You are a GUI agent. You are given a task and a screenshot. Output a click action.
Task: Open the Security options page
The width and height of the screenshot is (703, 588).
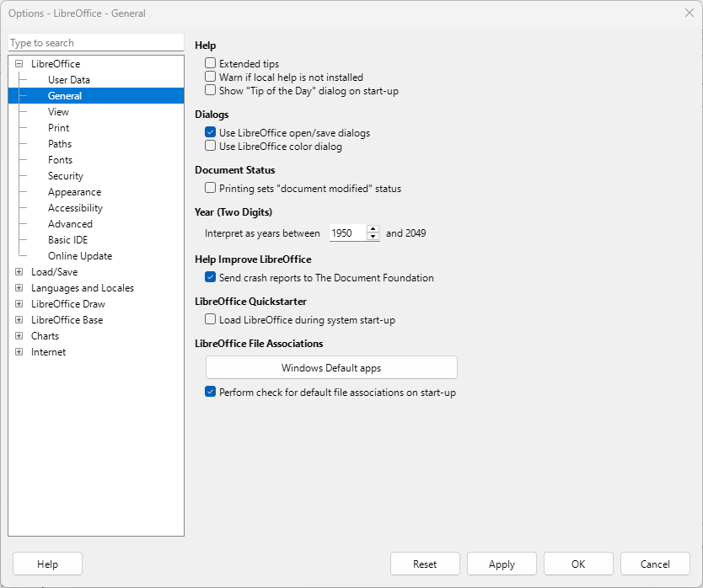66,176
